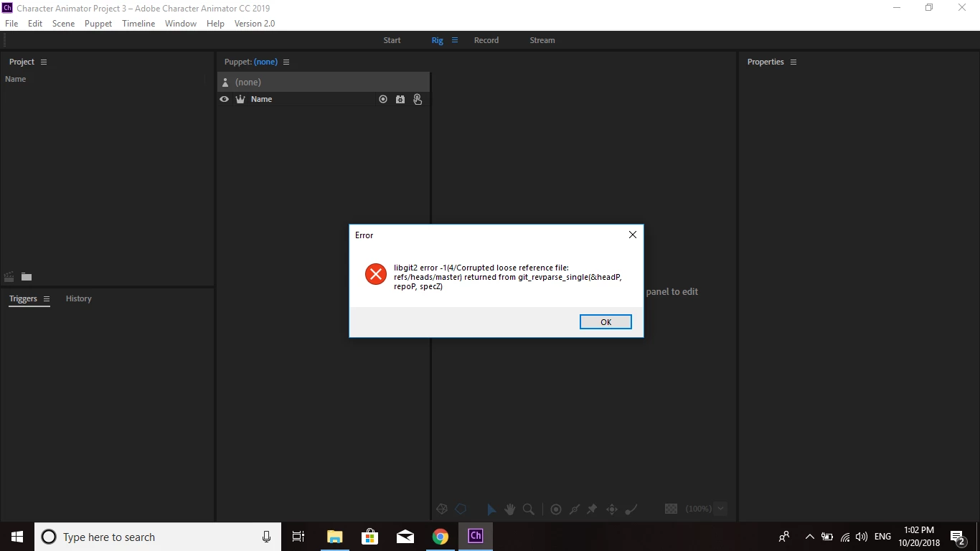
Task: Open the Puppet panel menu
Action: coord(286,62)
